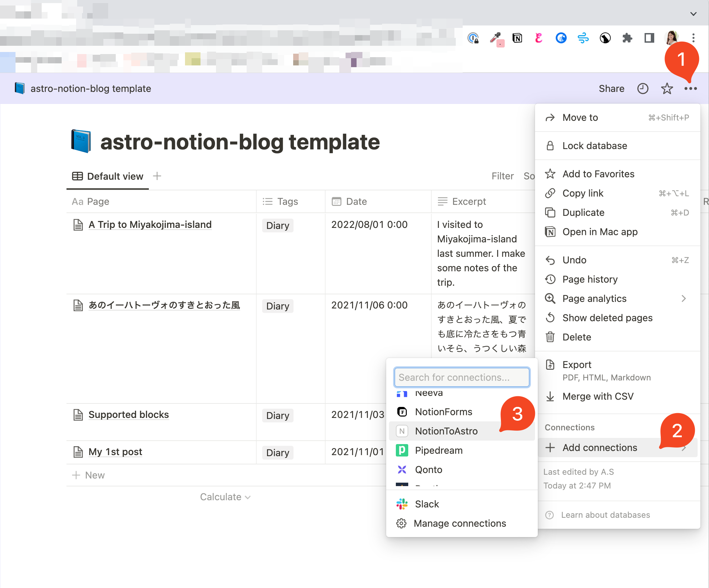This screenshot has height=588, width=709.
Task: Select Move to in the menu
Action: [617, 117]
